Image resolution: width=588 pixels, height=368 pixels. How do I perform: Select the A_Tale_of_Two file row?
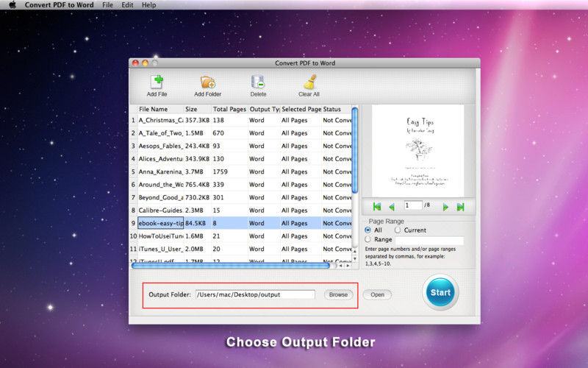point(241,133)
